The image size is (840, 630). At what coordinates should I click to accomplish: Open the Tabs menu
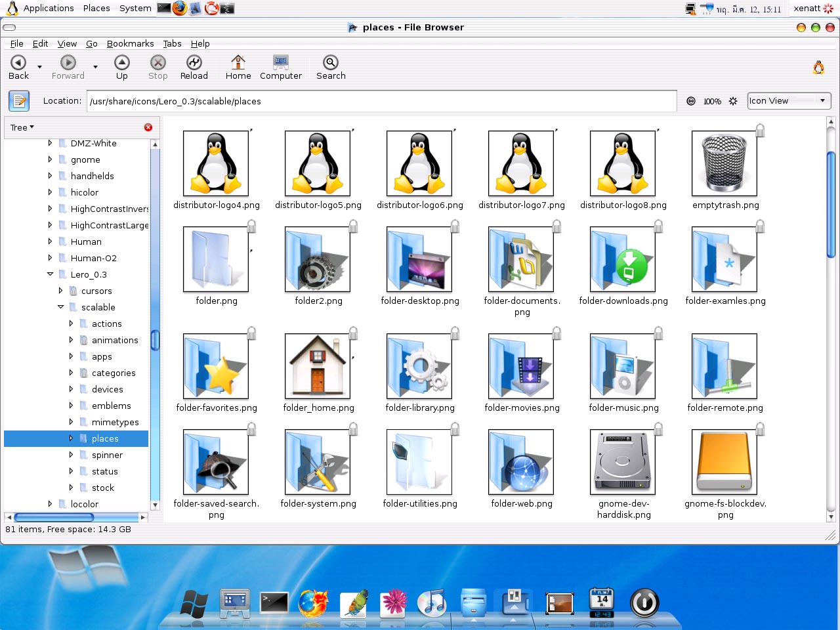[172, 43]
